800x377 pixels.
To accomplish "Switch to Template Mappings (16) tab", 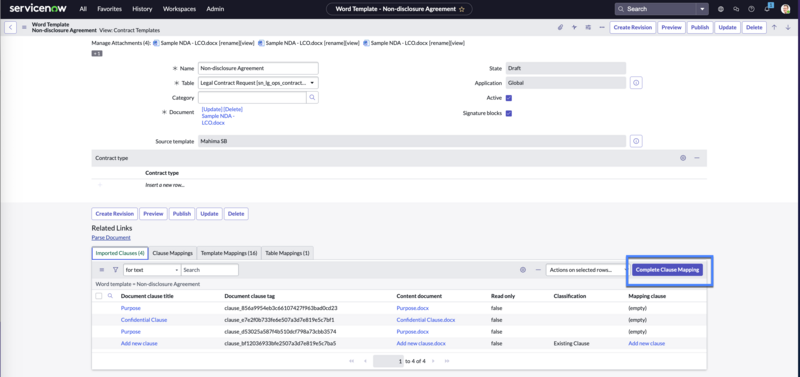I will 229,253.
